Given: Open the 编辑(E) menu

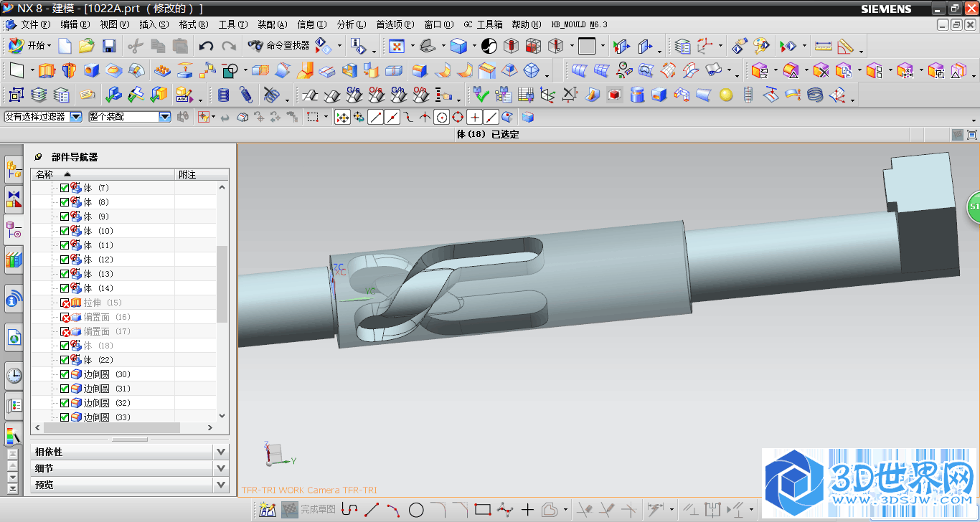Looking at the screenshot, I should pyautogui.click(x=75, y=24).
